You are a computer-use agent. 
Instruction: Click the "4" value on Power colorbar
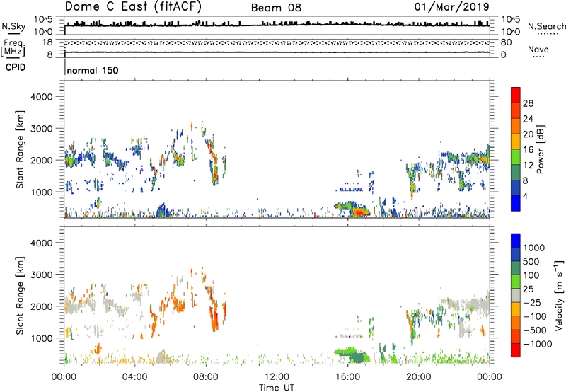(x=525, y=196)
